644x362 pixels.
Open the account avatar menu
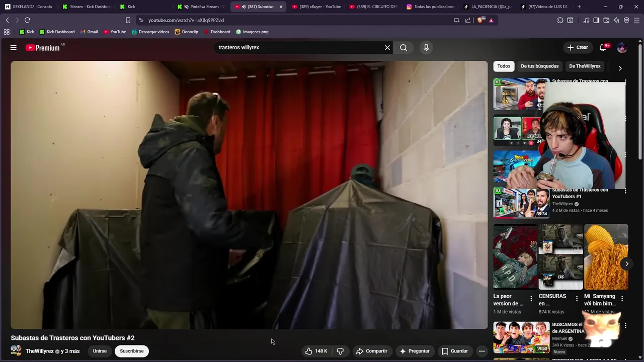click(622, 47)
